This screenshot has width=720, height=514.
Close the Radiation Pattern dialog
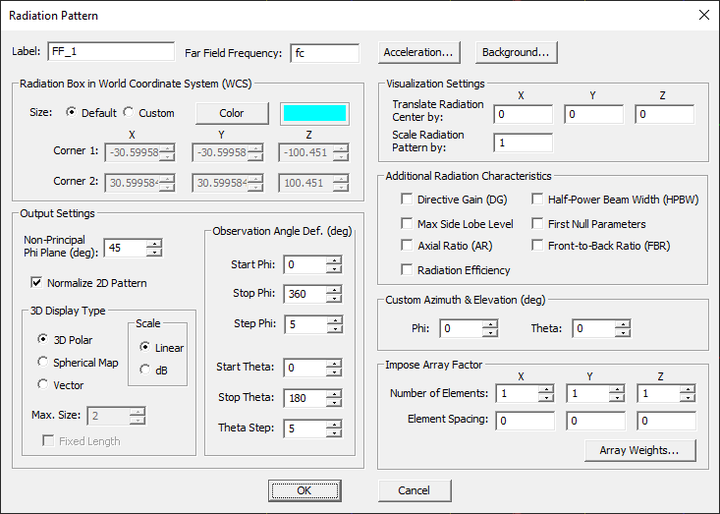pyautogui.click(x=701, y=15)
